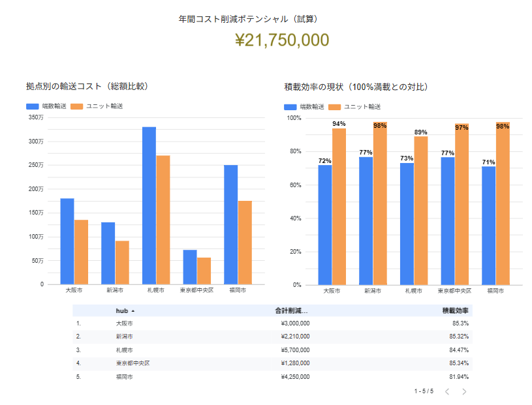Screen dimensions: 532x405
Task: Click orange ユニット輸送 legend swatch in cost chart
Action: [76, 106]
